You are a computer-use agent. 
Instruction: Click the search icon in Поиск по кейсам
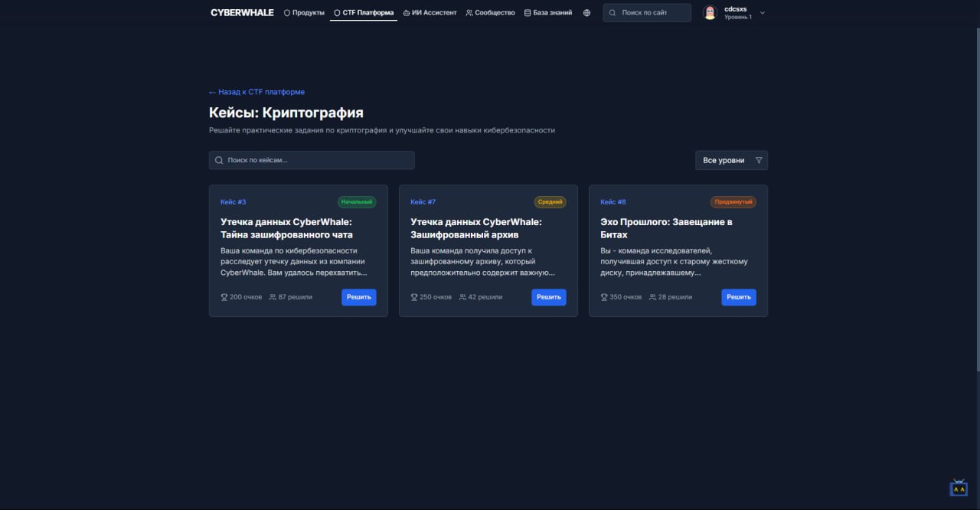[219, 160]
